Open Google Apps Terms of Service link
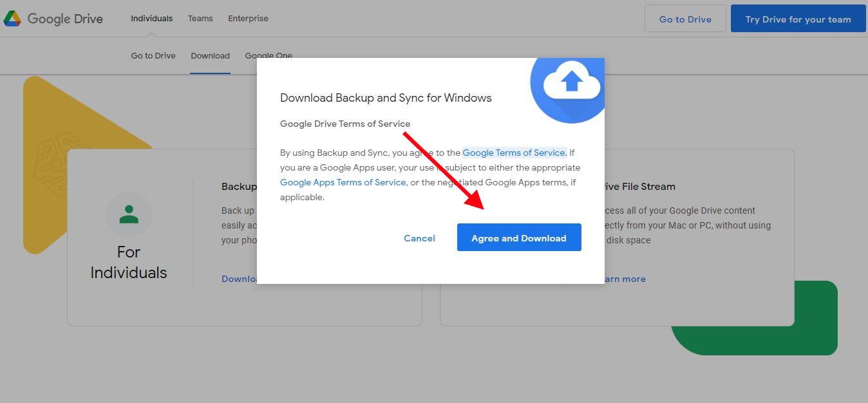 343,182
